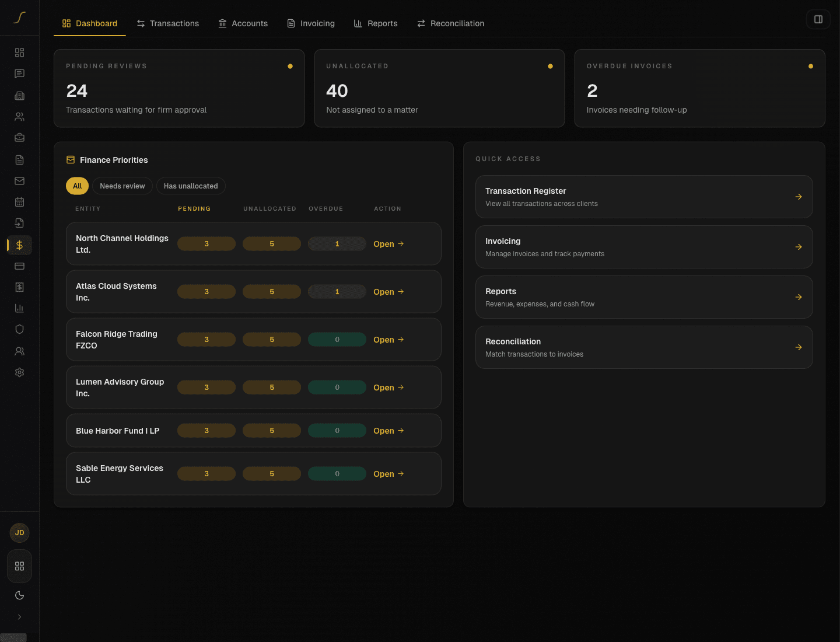Switch to the Accounts tab
840x642 pixels.
tap(243, 23)
